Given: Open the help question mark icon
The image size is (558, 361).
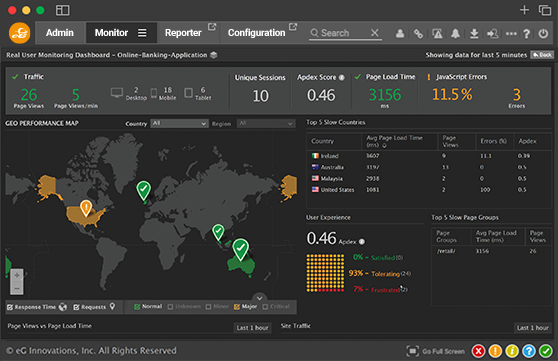Looking at the screenshot, I should (x=527, y=34).
